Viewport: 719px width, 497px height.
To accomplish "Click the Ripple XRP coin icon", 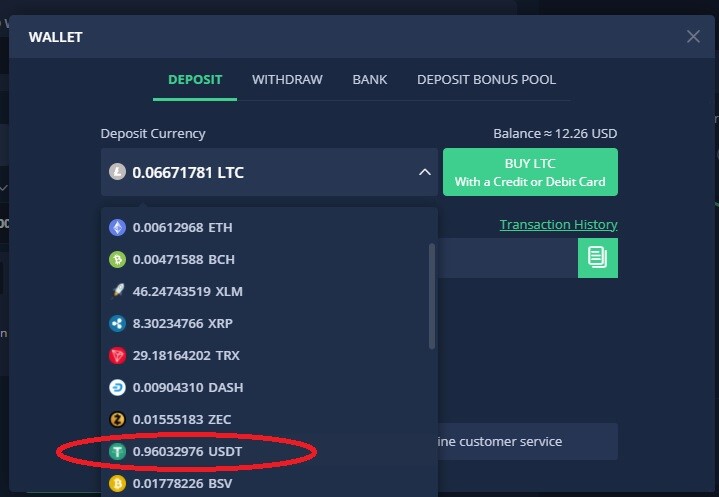I will pos(117,323).
